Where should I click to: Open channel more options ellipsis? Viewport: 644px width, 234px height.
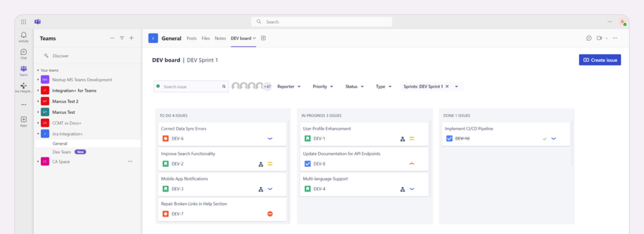click(615, 38)
